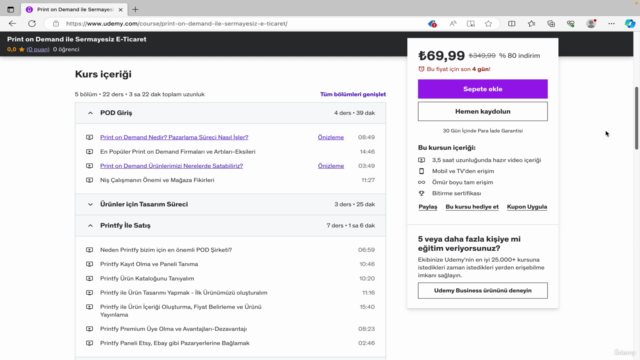The width and height of the screenshot is (640, 360).
Task: Click video icon beside Printfy Ürün Kataloğunu
Action: (x=89, y=278)
